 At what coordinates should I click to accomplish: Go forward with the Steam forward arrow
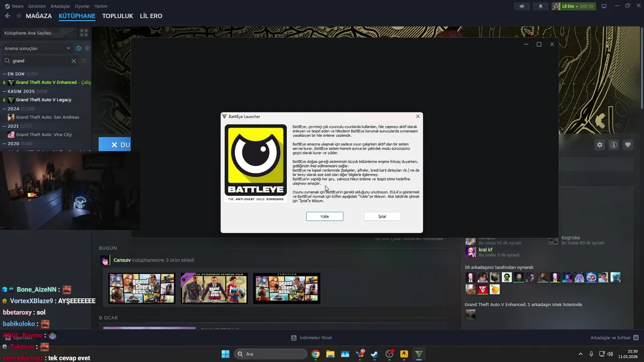tap(18, 16)
